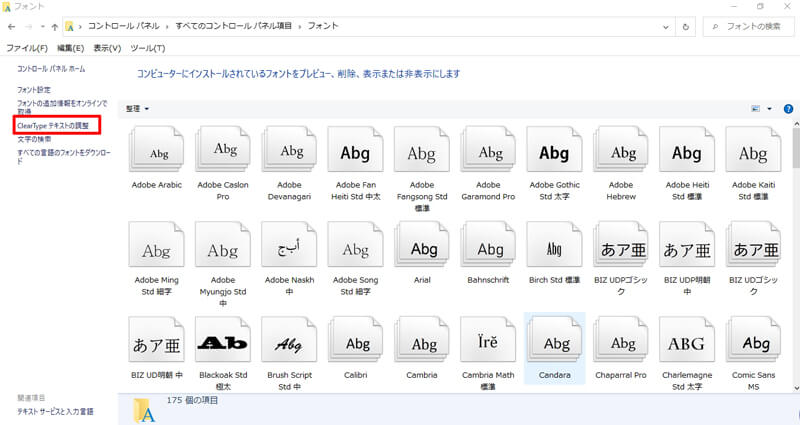
Task: Select the Adobe Arabic font icon
Action: 156,149
